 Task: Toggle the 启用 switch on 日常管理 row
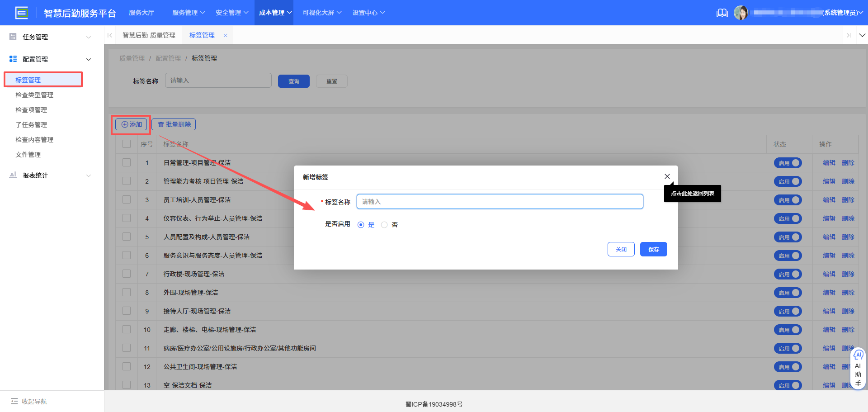788,162
